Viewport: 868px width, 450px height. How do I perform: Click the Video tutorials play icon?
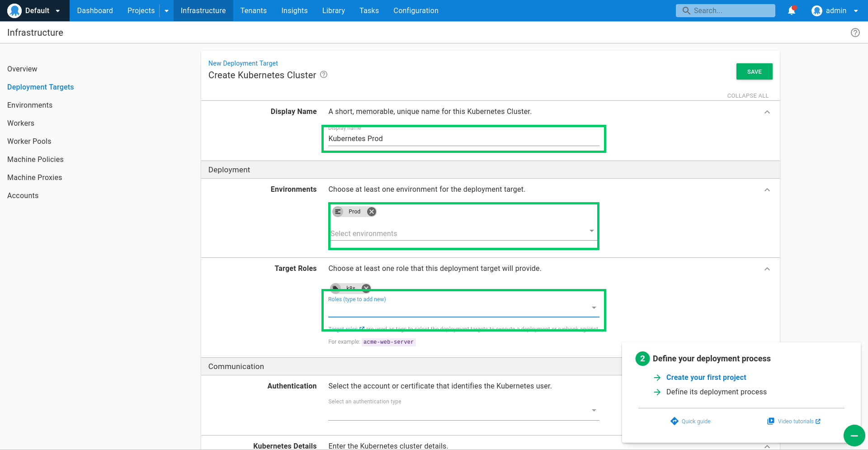coord(770,421)
